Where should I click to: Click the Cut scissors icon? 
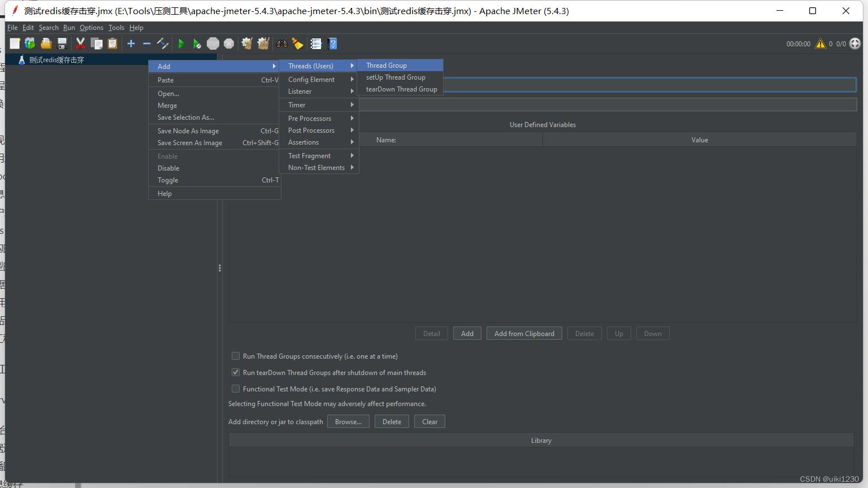pyautogui.click(x=80, y=43)
